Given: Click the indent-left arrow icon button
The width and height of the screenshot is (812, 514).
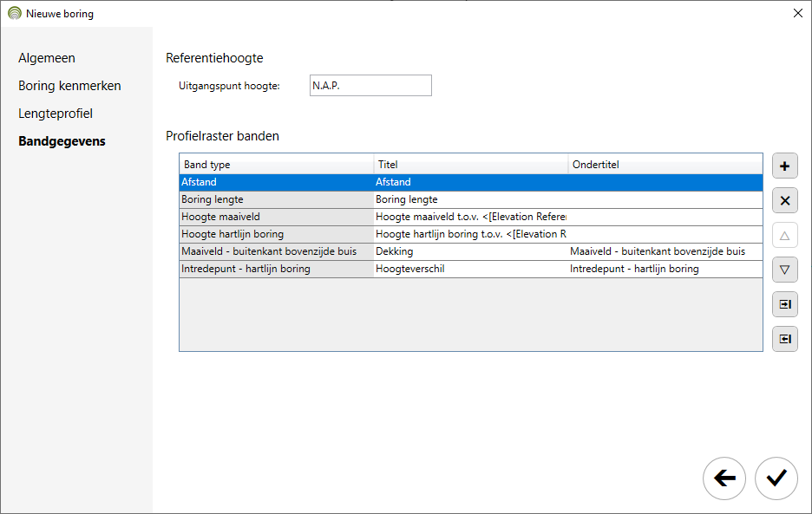Looking at the screenshot, I should (x=784, y=339).
